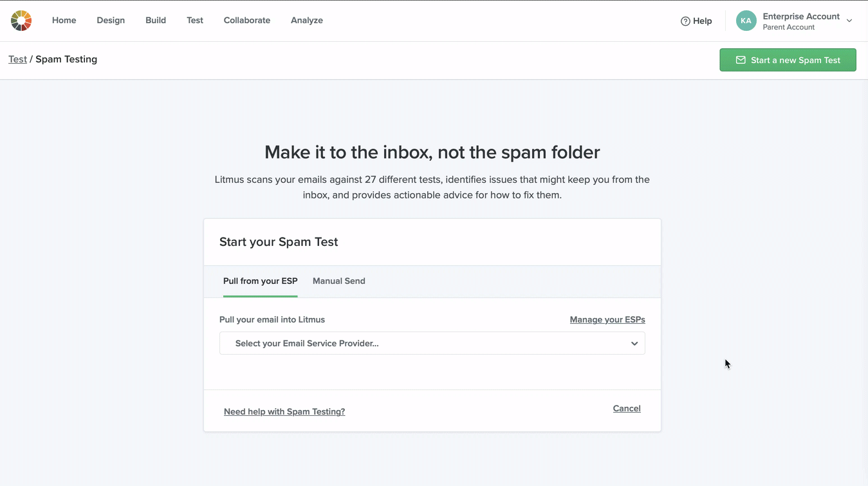Open the Build menu
Image resolution: width=868 pixels, height=486 pixels.
click(x=156, y=21)
